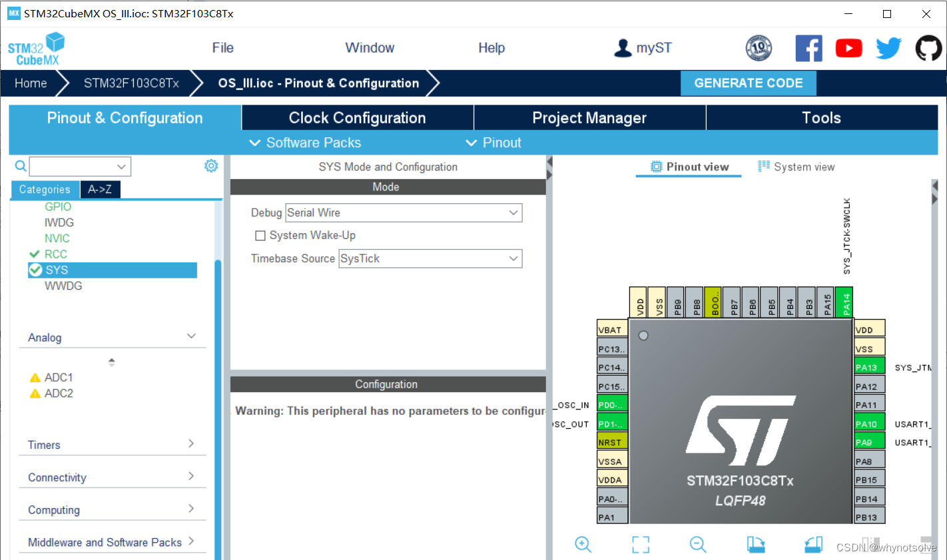
Task: Expand Middleware and Software Packs category
Action: click(x=113, y=542)
